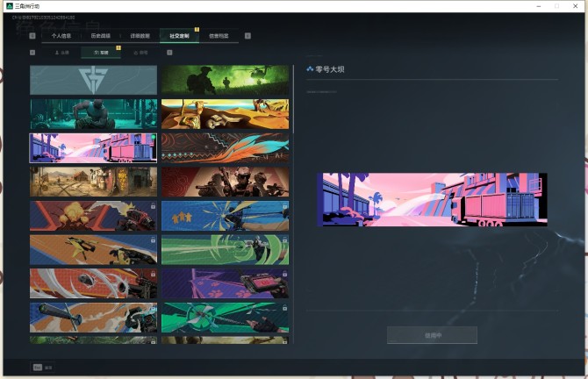Open the 个人信息 tab
The width and height of the screenshot is (588, 379).
pyautogui.click(x=61, y=36)
